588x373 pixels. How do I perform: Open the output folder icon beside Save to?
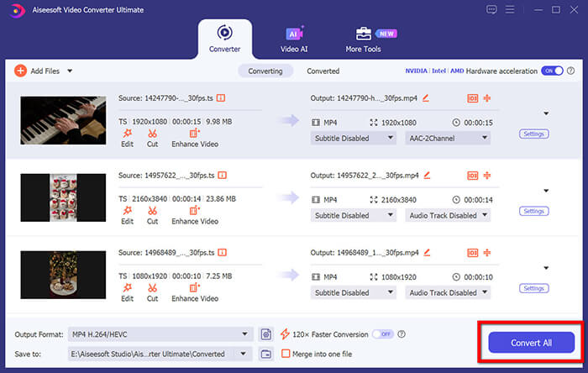(x=266, y=354)
